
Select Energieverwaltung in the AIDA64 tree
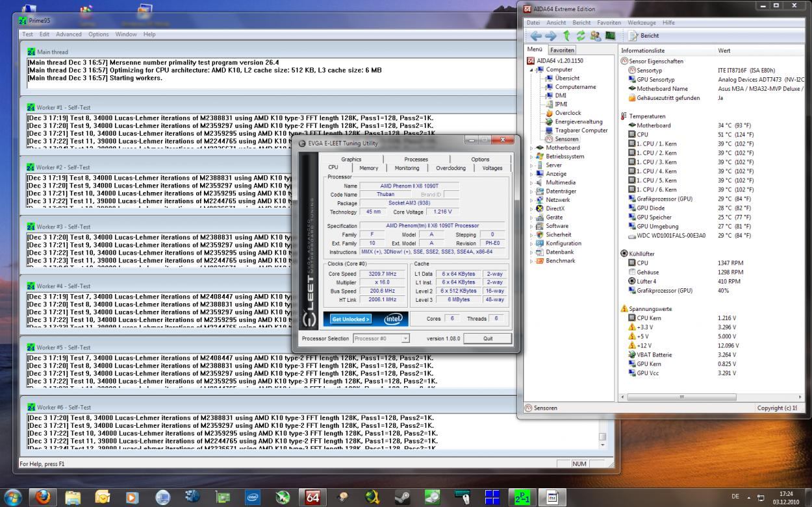pyautogui.click(x=579, y=121)
